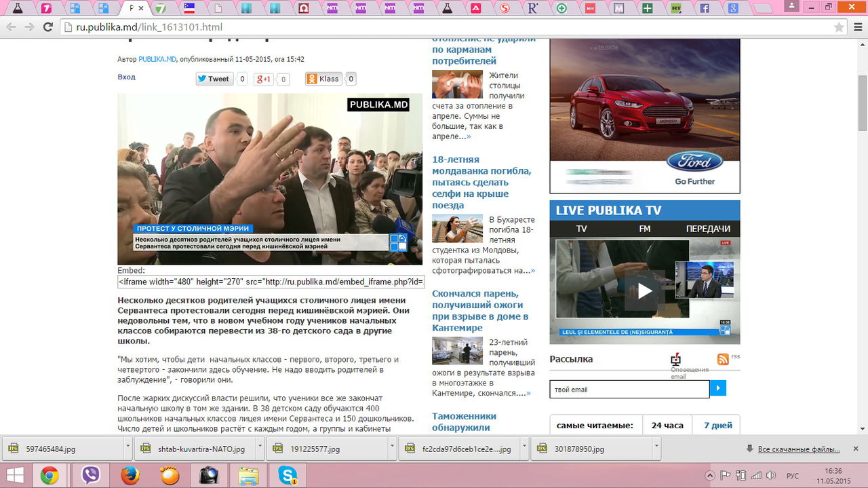This screenshot has width=868, height=488.
Task: Click the browser forward arrow
Action: (x=29, y=27)
